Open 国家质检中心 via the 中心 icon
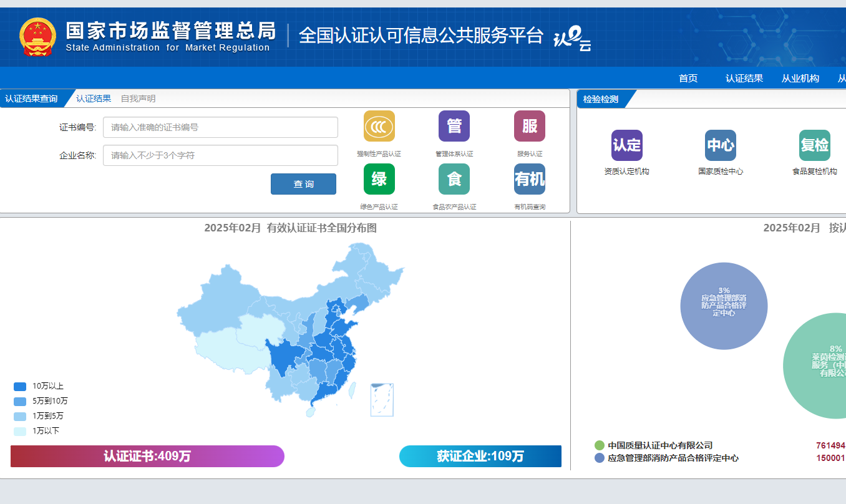Image resolution: width=846 pixels, height=504 pixels. coord(721,145)
